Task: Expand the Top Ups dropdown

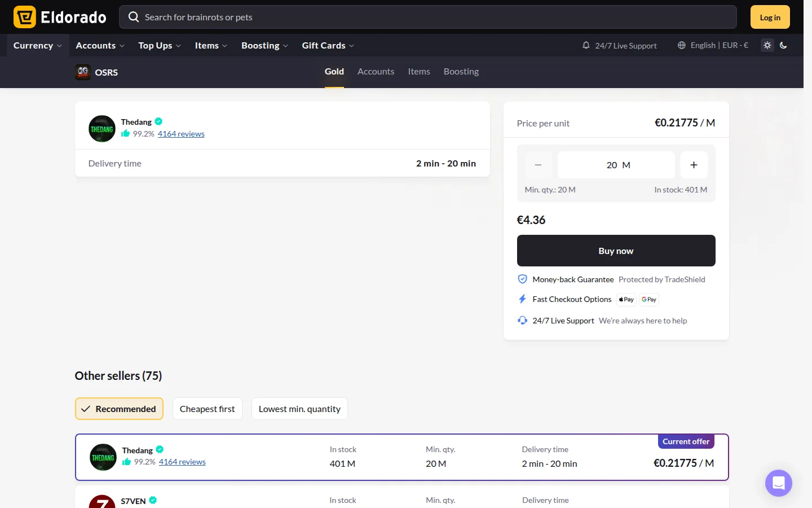Action: (x=160, y=45)
